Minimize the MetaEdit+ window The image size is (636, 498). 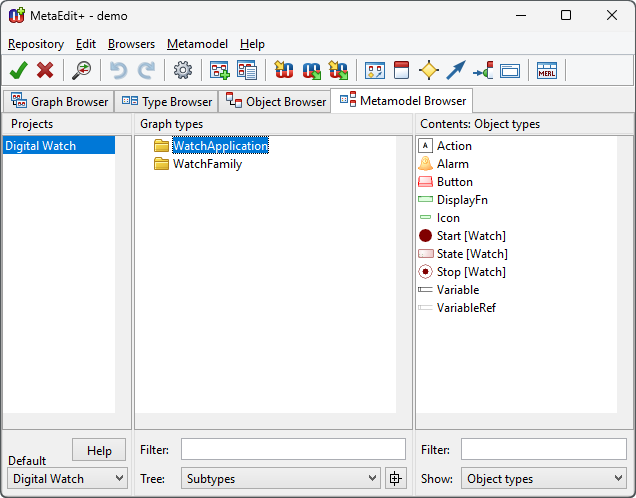pyautogui.click(x=521, y=15)
